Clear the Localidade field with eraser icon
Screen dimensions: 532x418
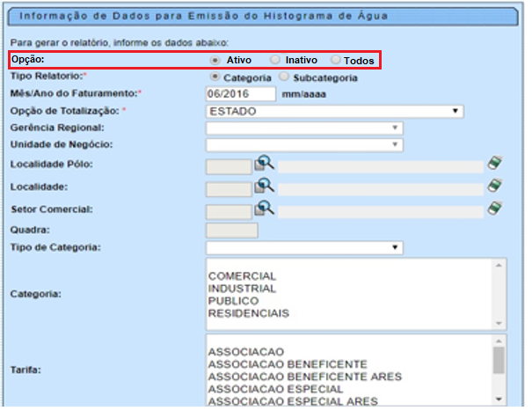(497, 186)
